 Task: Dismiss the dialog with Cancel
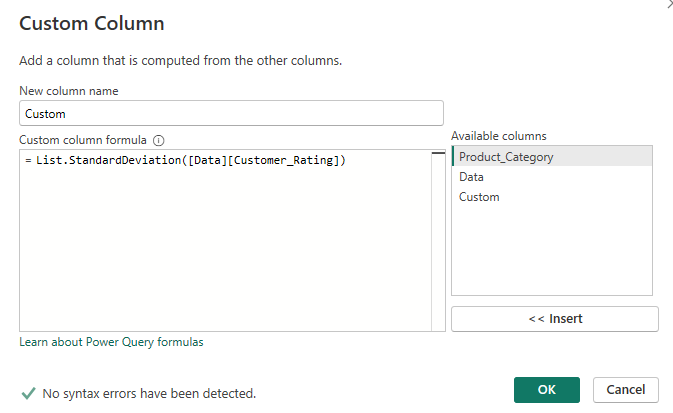625,389
